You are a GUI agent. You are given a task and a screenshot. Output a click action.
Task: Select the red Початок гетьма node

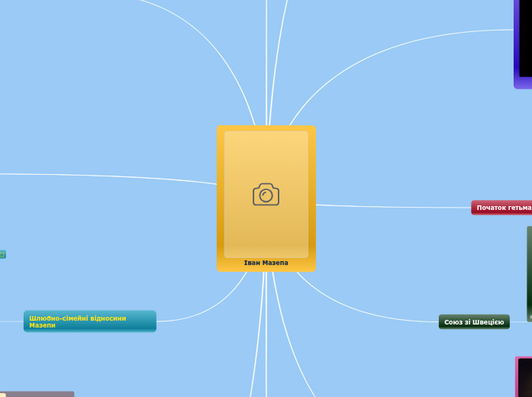point(501,208)
